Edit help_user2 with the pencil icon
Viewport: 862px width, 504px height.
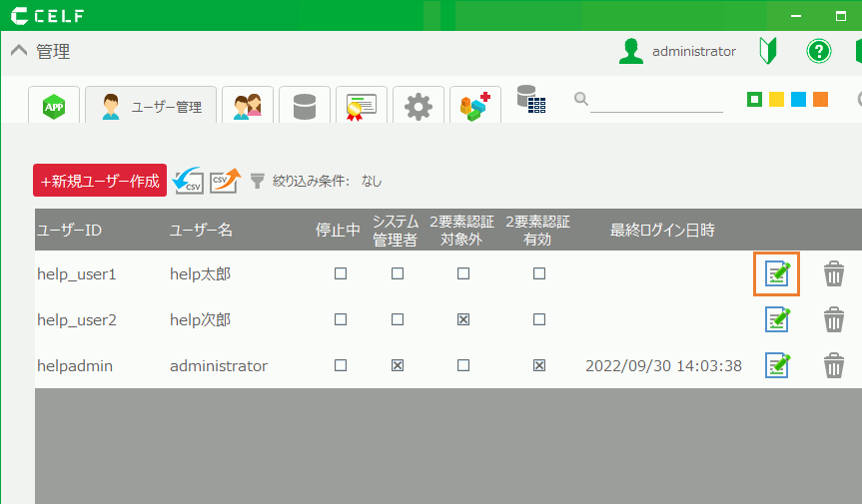tap(777, 319)
